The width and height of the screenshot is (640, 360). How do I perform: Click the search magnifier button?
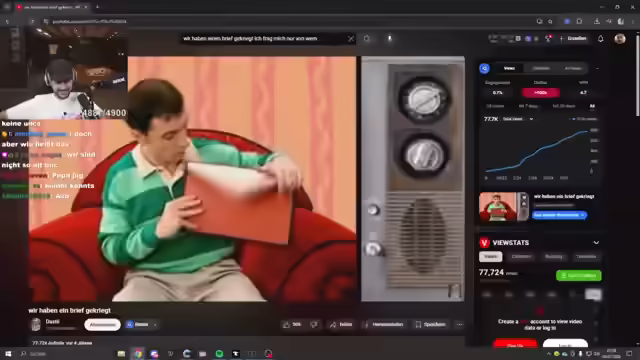pos(367,38)
